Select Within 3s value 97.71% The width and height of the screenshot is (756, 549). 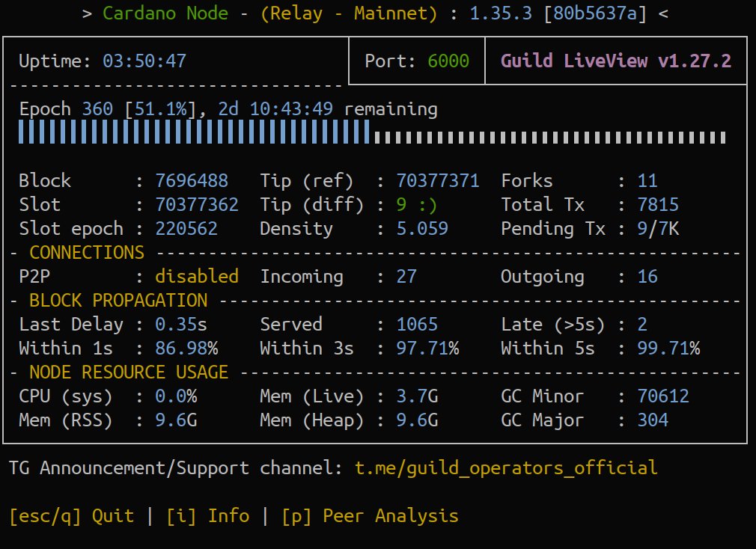click(x=427, y=349)
